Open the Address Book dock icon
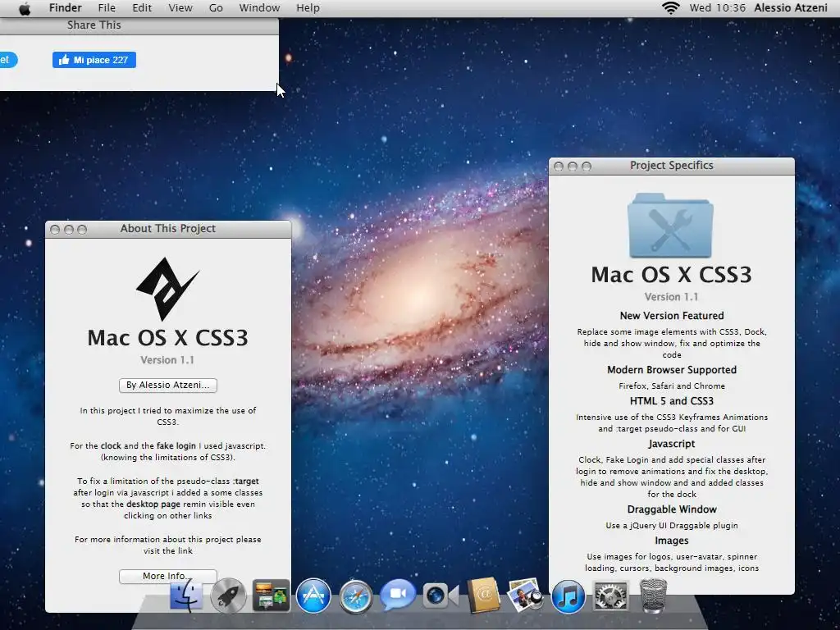The height and width of the screenshot is (630, 840). [x=484, y=596]
